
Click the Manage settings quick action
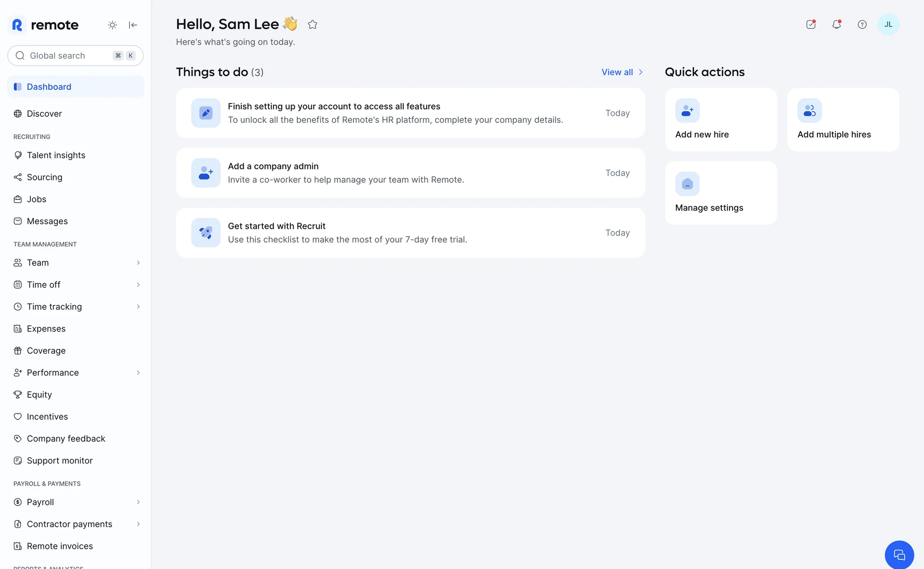click(721, 193)
